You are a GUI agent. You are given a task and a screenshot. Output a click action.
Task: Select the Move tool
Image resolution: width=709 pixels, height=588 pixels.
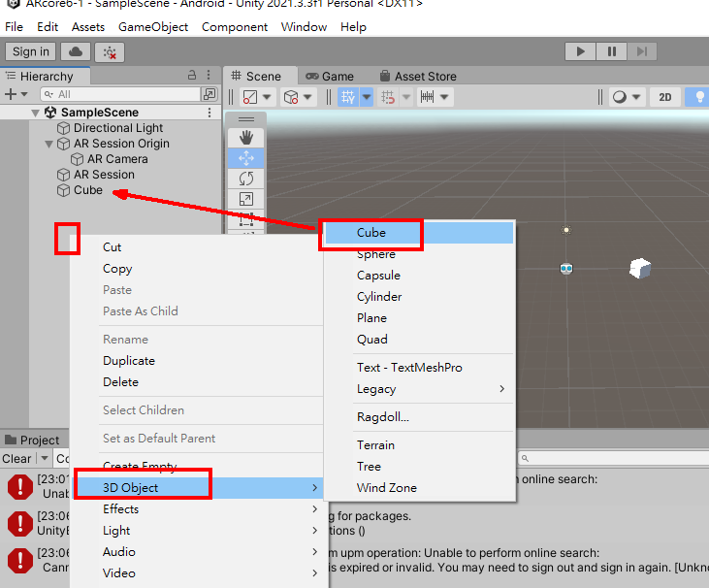[x=246, y=158]
